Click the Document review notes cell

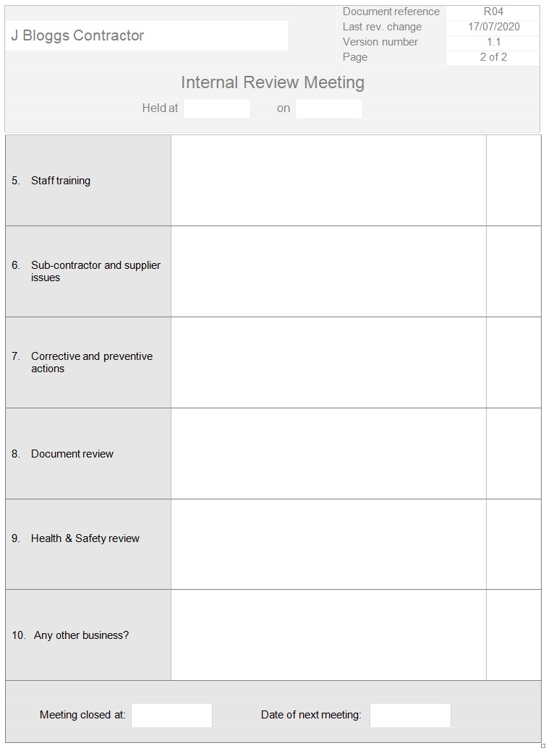328,453
